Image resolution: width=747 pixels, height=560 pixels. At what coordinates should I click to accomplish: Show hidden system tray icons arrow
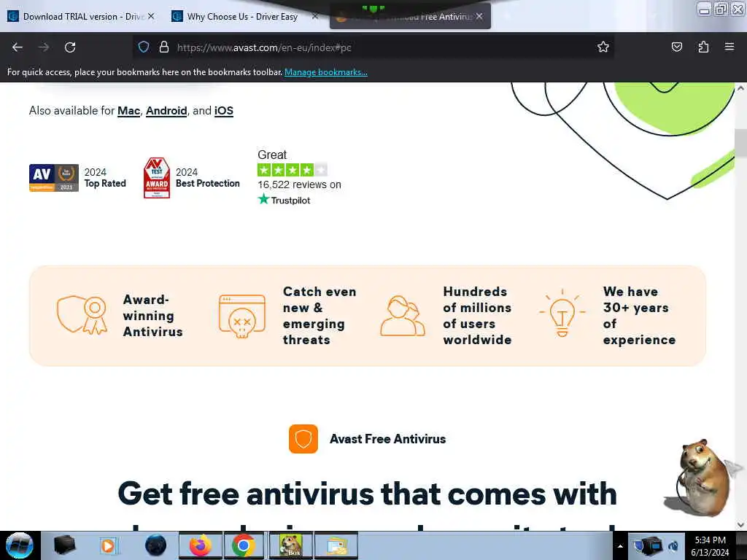click(x=620, y=546)
